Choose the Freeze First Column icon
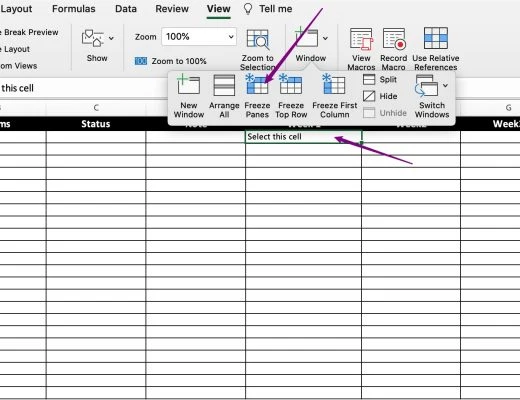Viewport: 520px width, 400px height. point(334,85)
